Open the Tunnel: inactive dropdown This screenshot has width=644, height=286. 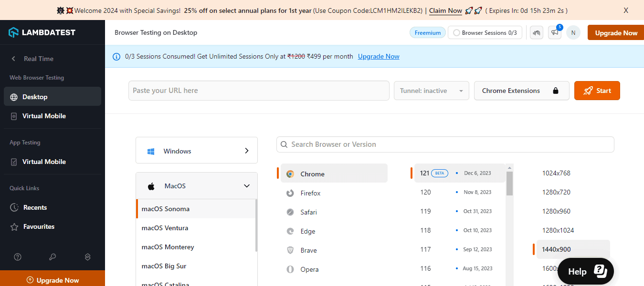(x=431, y=91)
